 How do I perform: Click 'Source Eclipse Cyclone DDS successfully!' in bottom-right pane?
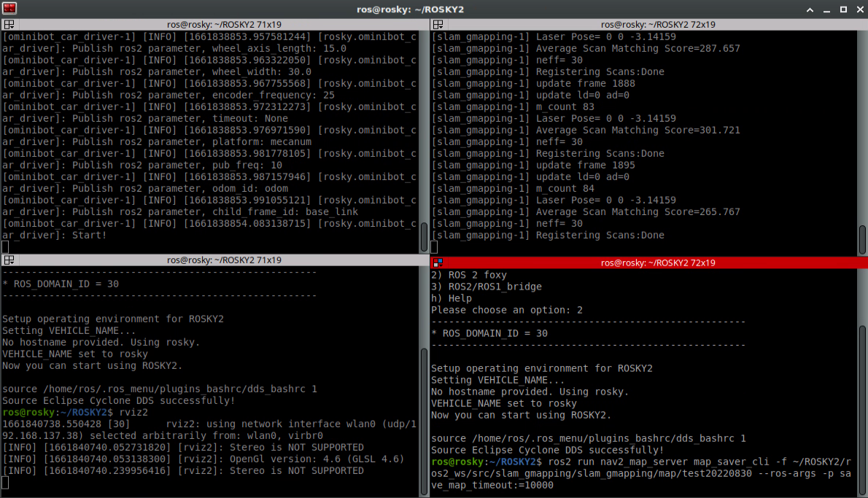(x=548, y=451)
